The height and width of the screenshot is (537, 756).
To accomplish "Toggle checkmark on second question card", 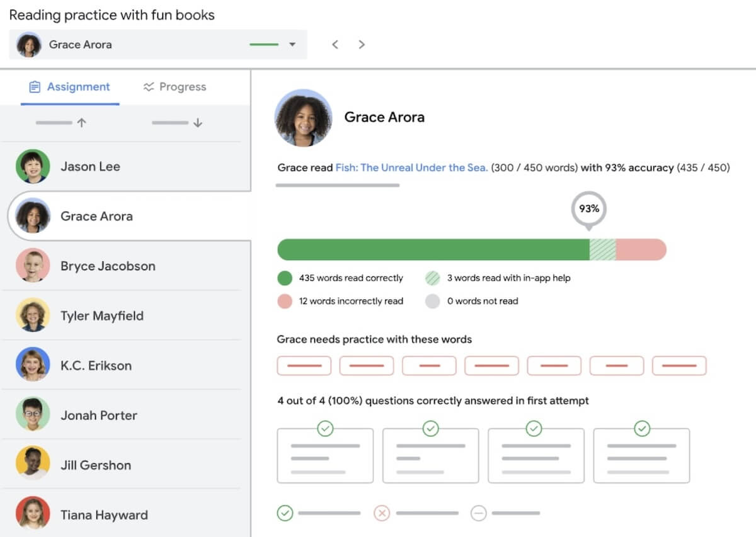I will 430,429.
